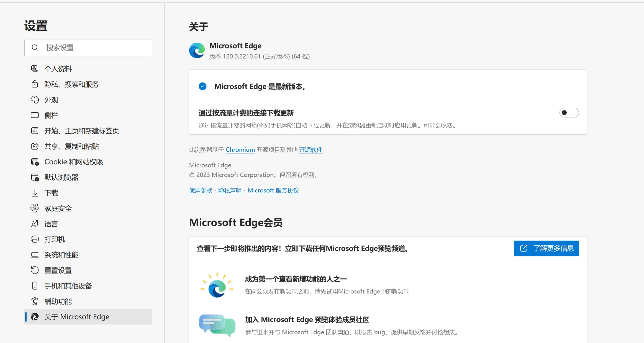644x343 pixels.
Task: Click the chat bubbles community icon
Action: 217,325
